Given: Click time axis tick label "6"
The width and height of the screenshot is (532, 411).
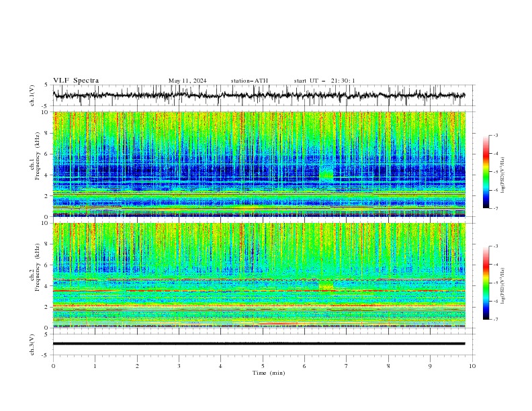Looking at the screenshot, I should point(304,366).
